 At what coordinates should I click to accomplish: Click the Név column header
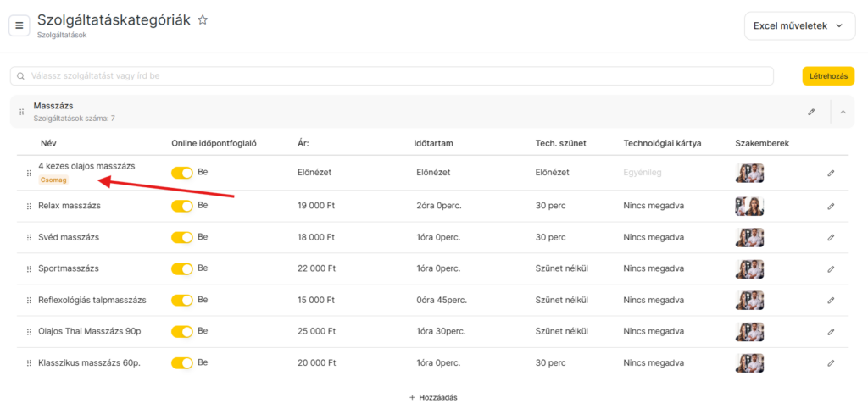pos(48,143)
